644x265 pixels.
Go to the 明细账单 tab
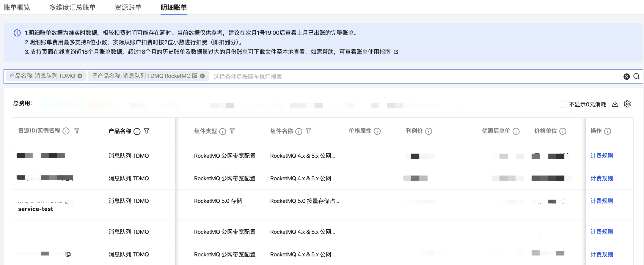(x=174, y=7)
